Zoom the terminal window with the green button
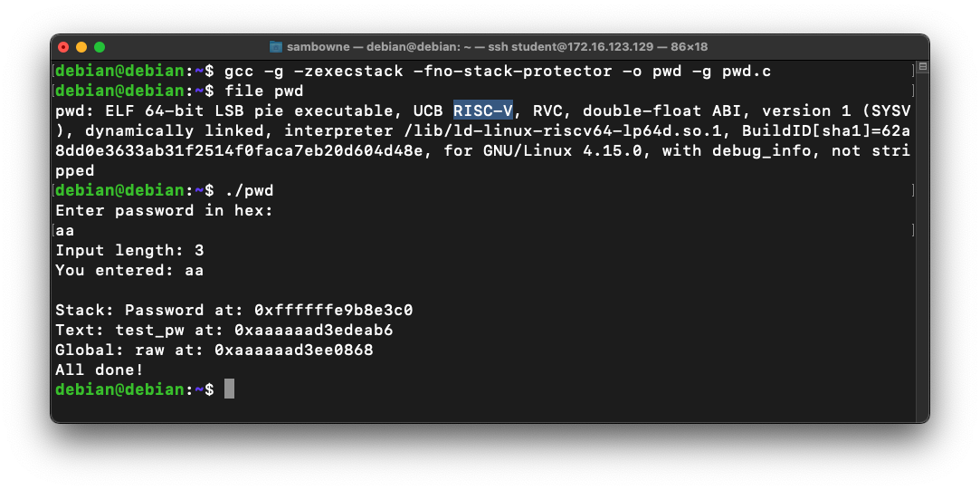The image size is (980, 490). (x=100, y=46)
